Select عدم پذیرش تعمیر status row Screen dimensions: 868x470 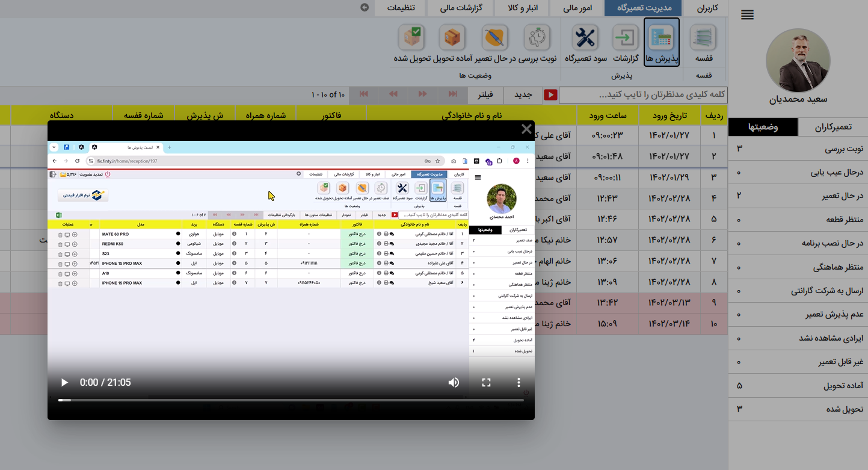click(798, 315)
